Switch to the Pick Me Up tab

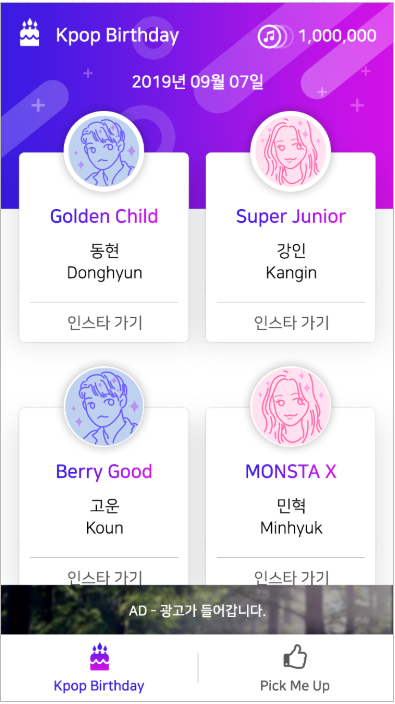pos(295,668)
